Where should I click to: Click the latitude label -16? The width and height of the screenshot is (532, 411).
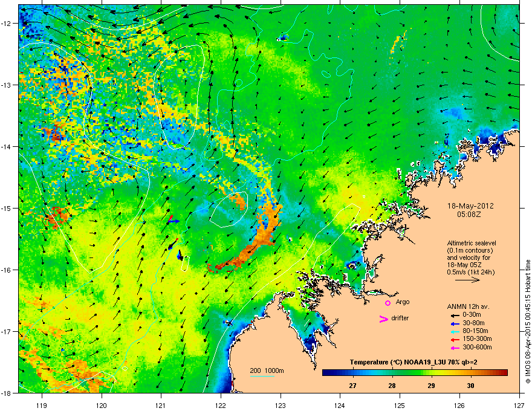tap(6, 270)
